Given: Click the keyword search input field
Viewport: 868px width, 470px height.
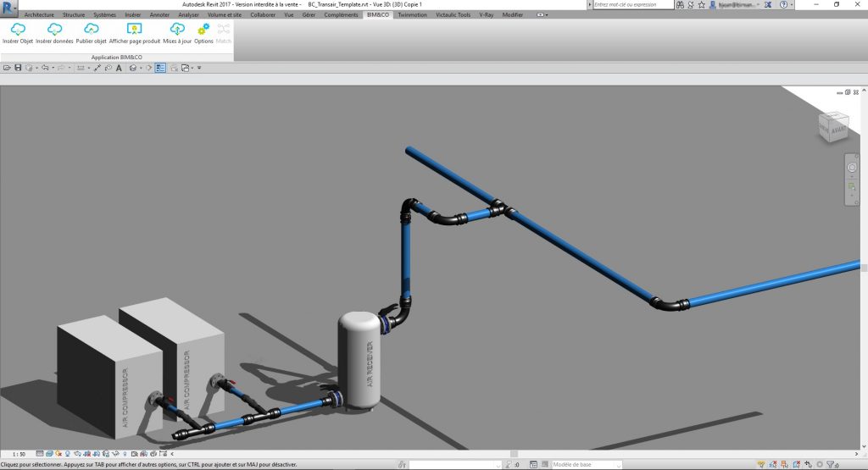Looking at the screenshot, I should (x=632, y=5).
